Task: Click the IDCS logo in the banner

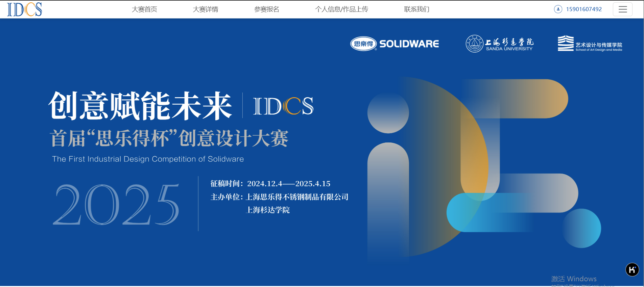Action: (x=283, y=106)
